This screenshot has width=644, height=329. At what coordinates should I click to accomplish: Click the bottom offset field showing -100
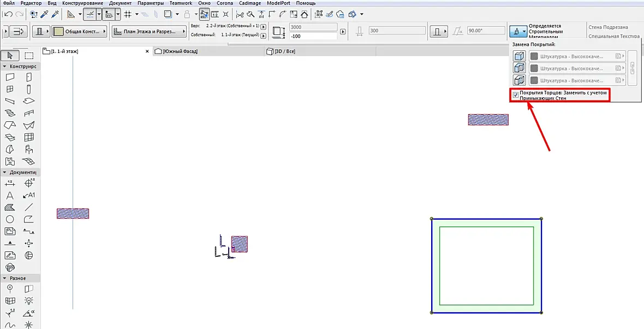click(x=313, y=36)
